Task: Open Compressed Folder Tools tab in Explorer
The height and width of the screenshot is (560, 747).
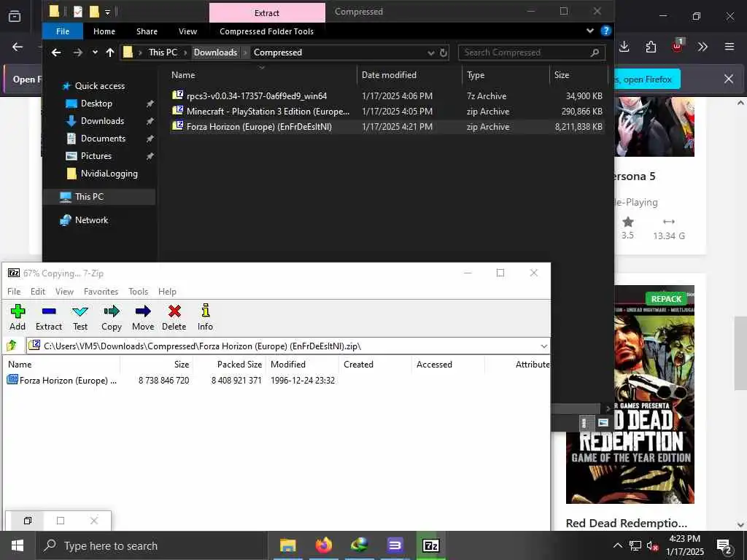Action: pos(266,31)
